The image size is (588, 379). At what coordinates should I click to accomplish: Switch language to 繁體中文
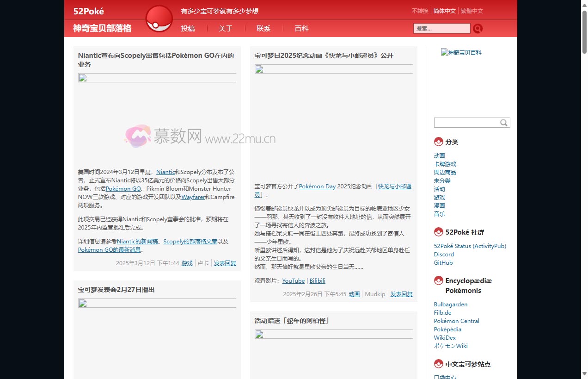point(472,11)
